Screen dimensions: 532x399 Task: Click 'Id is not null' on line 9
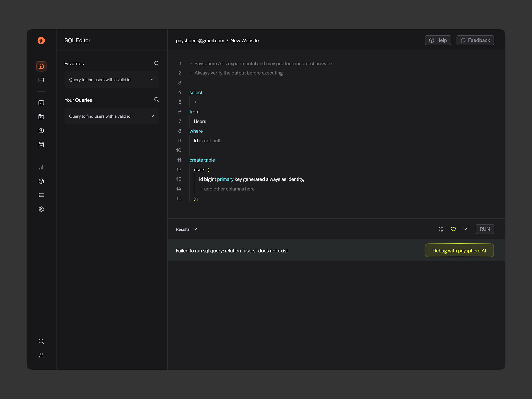click(x=207, y=141)
